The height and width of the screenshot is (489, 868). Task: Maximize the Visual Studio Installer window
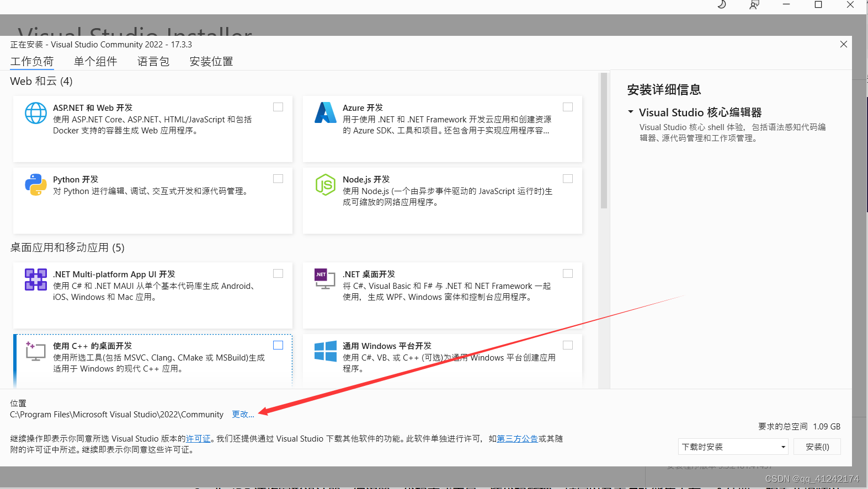point(818,4)
